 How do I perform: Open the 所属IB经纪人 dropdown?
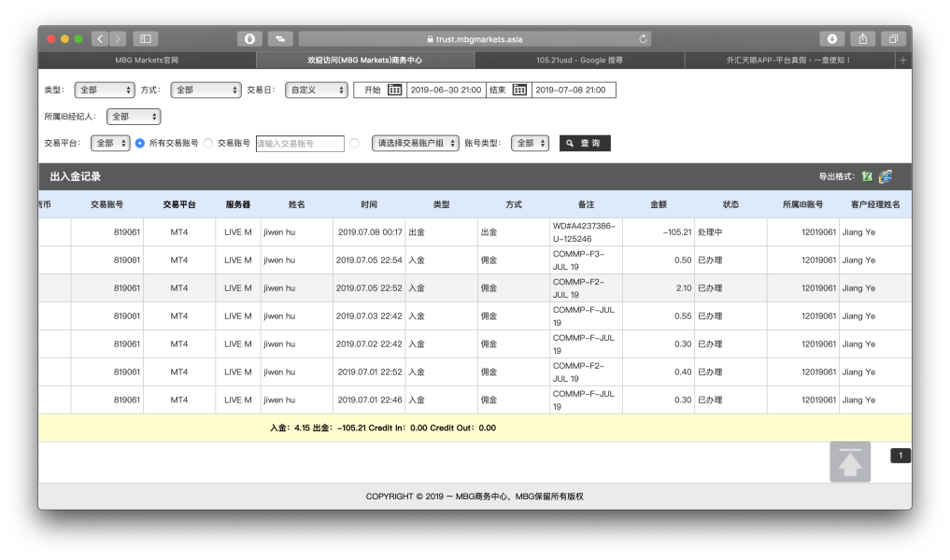134,117
